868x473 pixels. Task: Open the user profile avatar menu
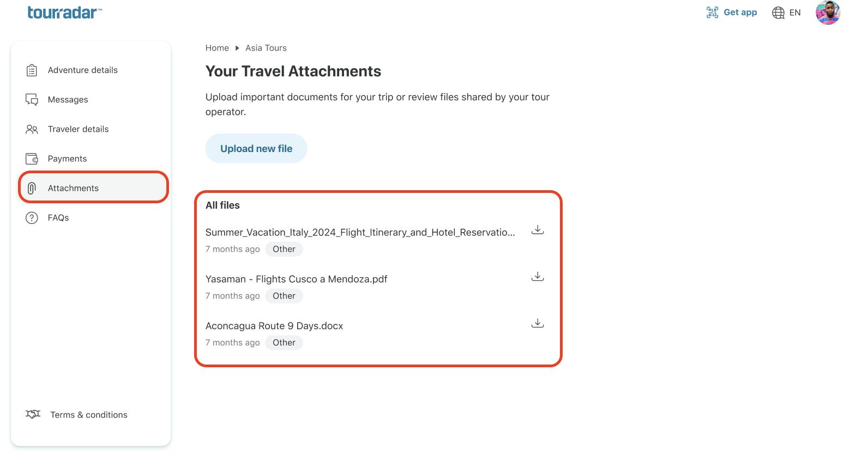(828, 13)
